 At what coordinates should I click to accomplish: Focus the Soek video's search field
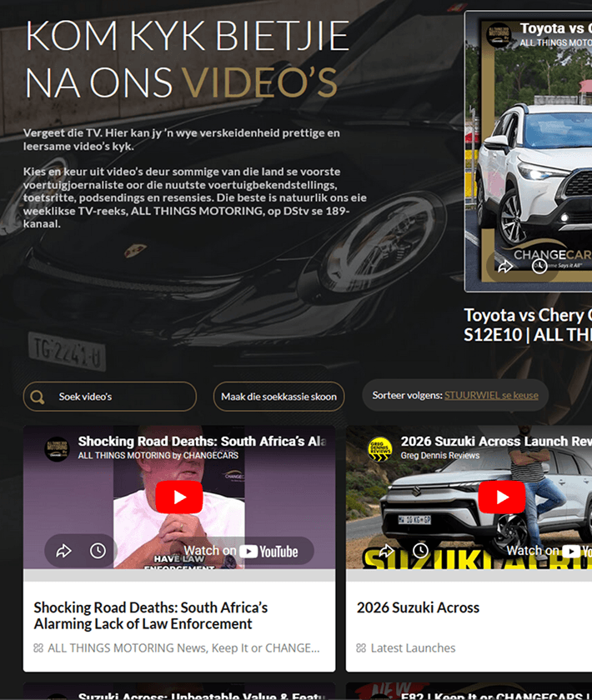tap(110, 397)
